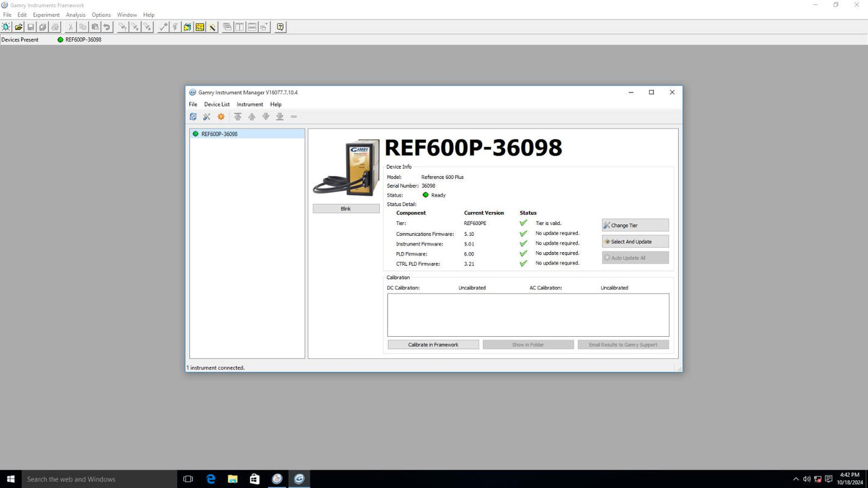
Task: Open Microsoft Edge from the taskbar
Action: pyautogui.click(x=211, y=479)
